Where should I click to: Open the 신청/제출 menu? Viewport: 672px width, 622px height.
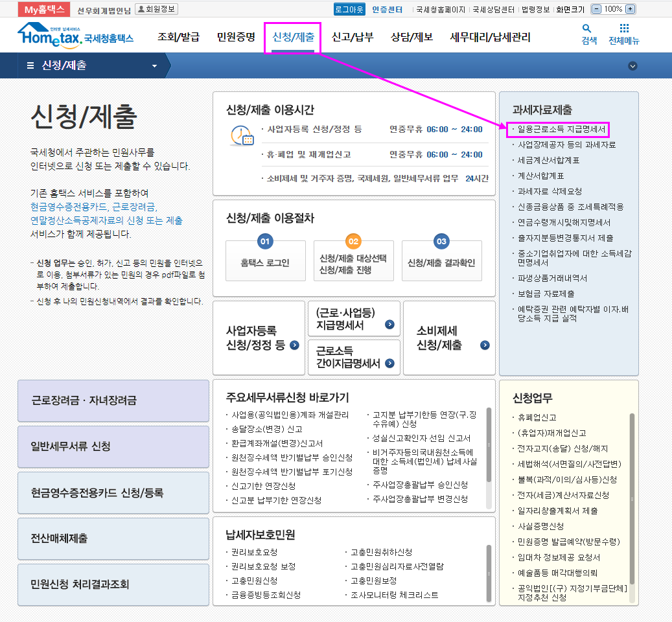tap(293, 38)
